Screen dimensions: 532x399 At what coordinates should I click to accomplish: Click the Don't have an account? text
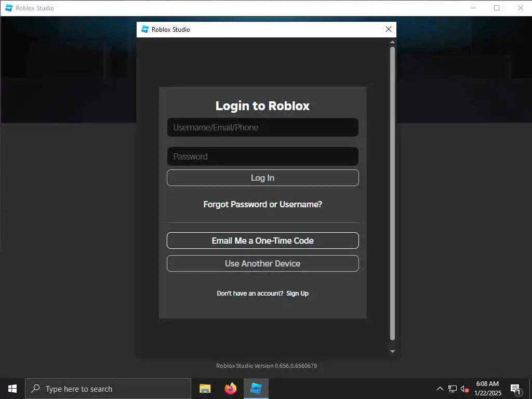point(250,293)
